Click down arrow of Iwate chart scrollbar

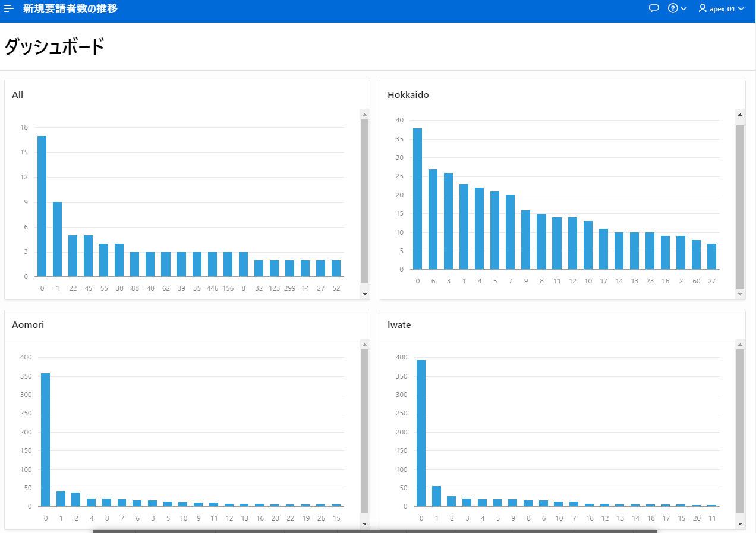click(740, 524)
